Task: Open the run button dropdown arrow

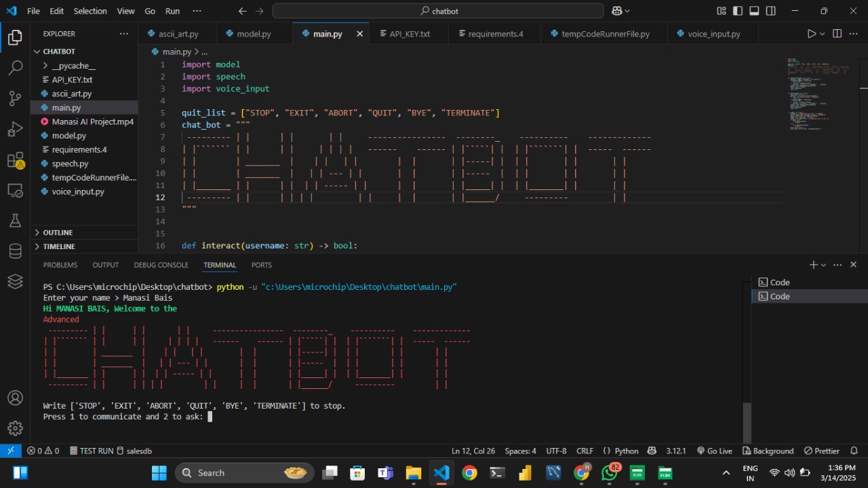Action: coord(823,34)
